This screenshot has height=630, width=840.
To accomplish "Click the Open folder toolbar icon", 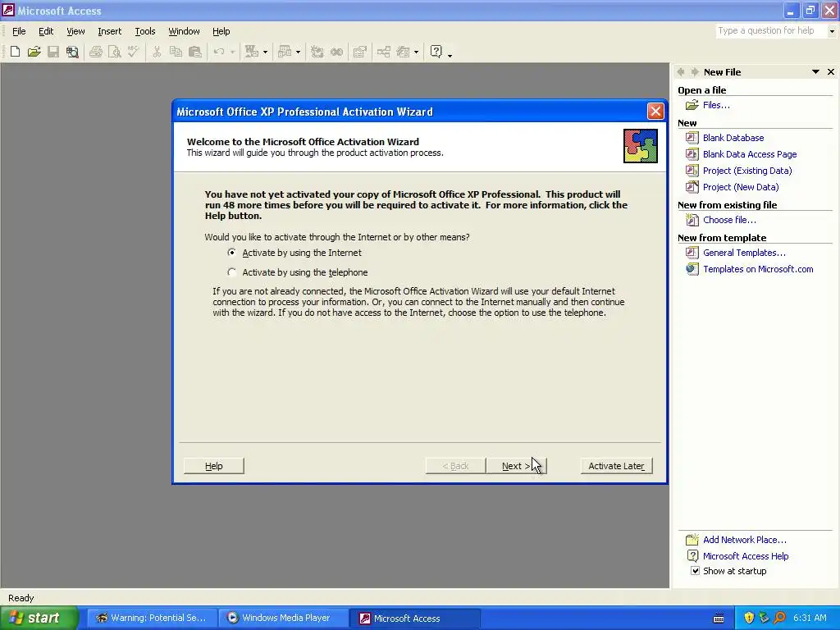I will (x=34, y=52).
